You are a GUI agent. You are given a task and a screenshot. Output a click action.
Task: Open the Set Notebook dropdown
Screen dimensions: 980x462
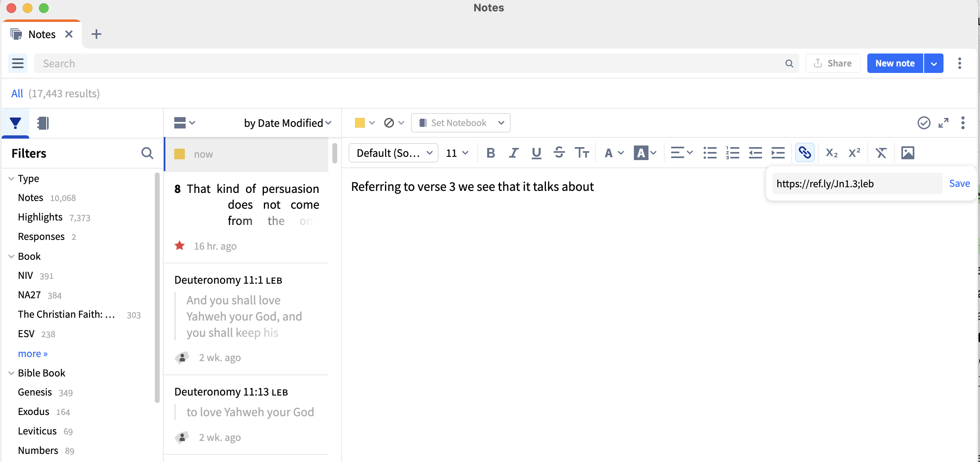coord(460,123)
